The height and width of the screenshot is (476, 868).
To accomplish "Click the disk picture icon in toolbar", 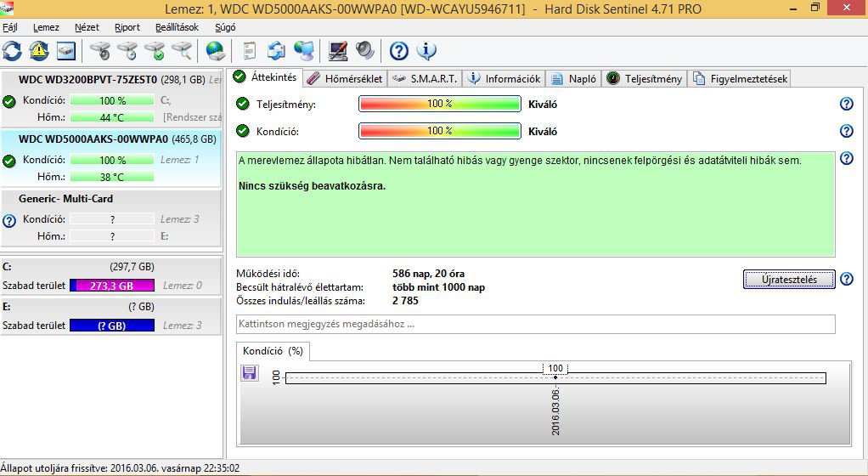I will [66, 52].
